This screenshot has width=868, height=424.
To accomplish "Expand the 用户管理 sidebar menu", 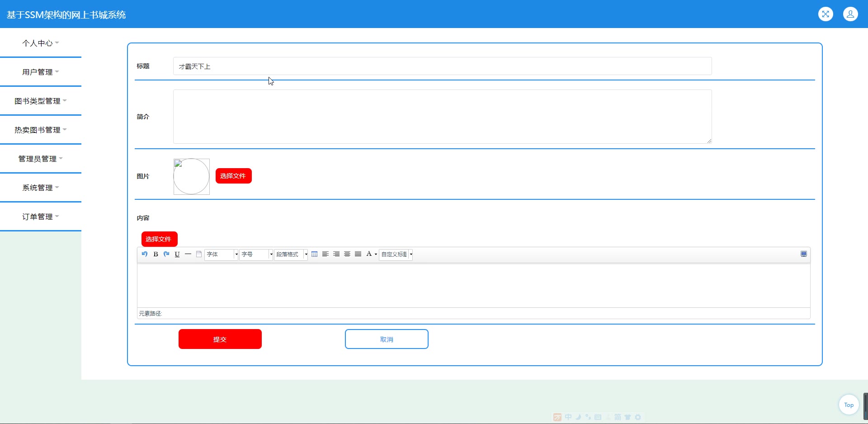I will pyautogui.click(x=41, y=72).
